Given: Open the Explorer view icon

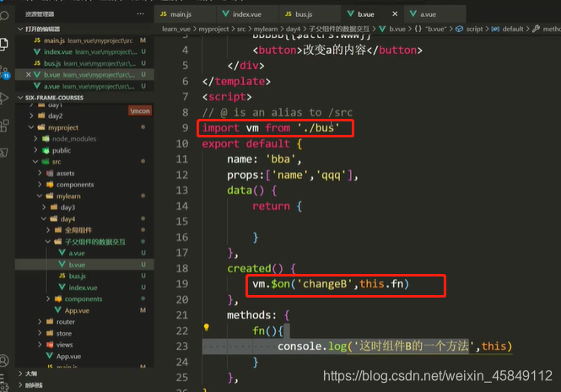Looking at the screenshot, I should click(x=3, y=44).
